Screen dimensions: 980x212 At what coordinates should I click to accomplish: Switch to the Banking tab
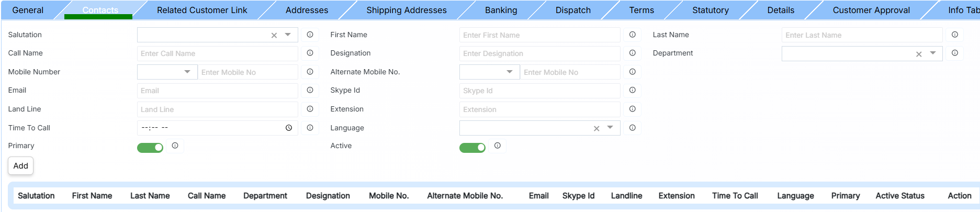[x=501, y=10]
